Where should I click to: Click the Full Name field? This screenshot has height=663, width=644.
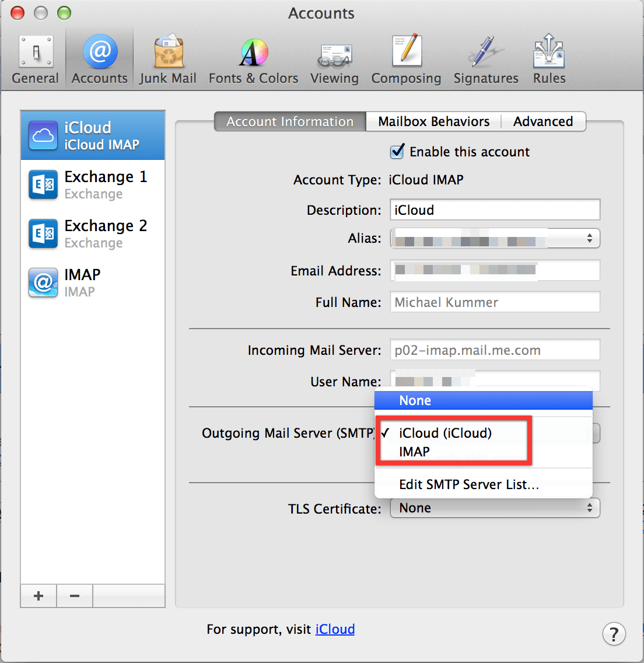pos(495,302)
